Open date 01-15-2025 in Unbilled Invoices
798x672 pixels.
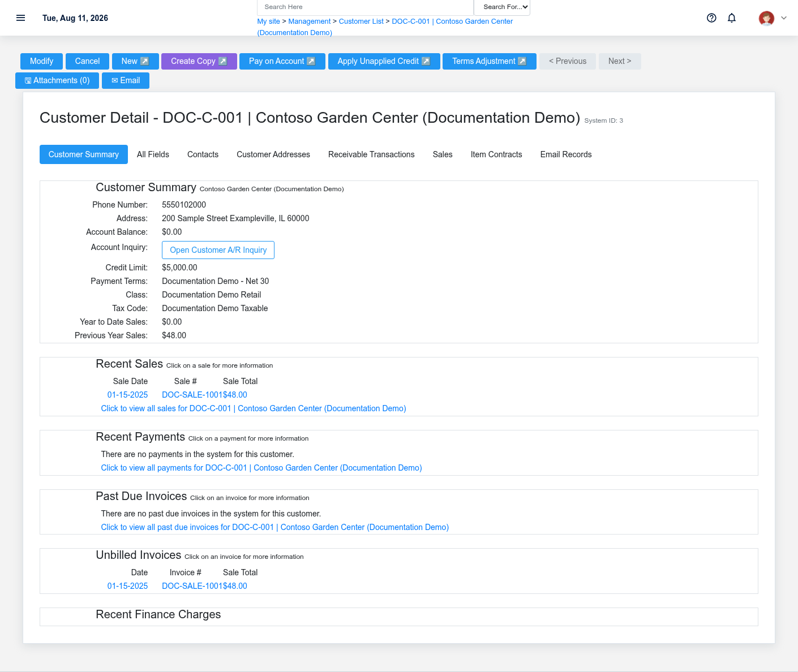point(127,586)
